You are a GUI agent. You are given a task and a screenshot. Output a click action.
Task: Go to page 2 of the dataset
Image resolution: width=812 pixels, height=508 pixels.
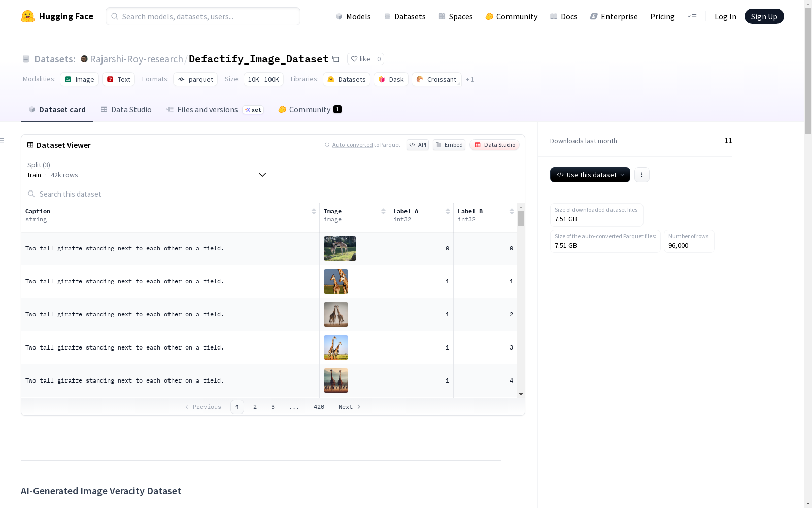255,407
